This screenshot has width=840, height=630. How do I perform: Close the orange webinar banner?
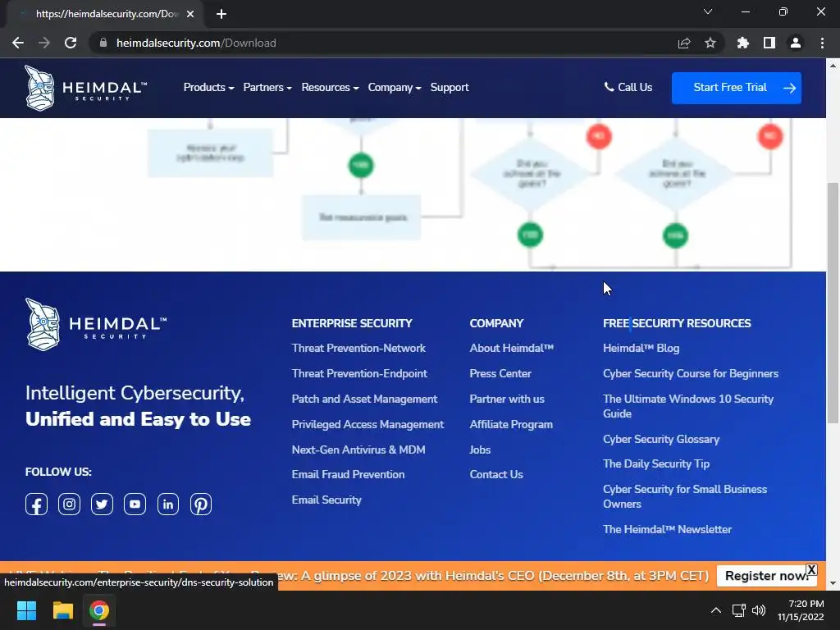click(x=811, y=569)
